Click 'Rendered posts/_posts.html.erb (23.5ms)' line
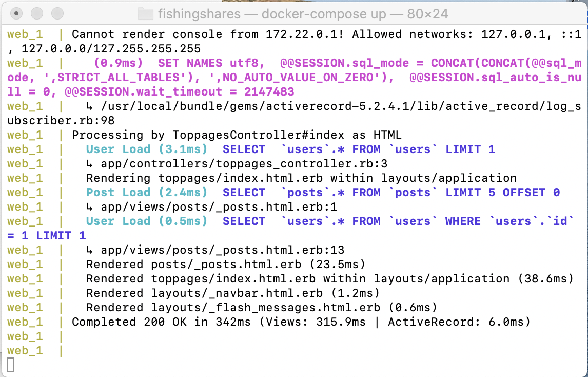Image resolution: width=588 pixels, height=377 pixels. (x=226, y=265)
